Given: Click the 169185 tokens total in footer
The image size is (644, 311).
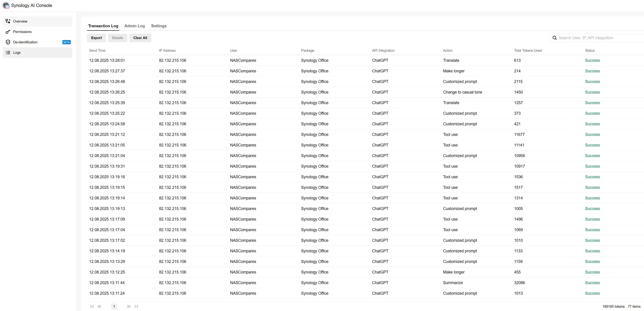Looking at the screenshot, I should [x=613, y=306].
